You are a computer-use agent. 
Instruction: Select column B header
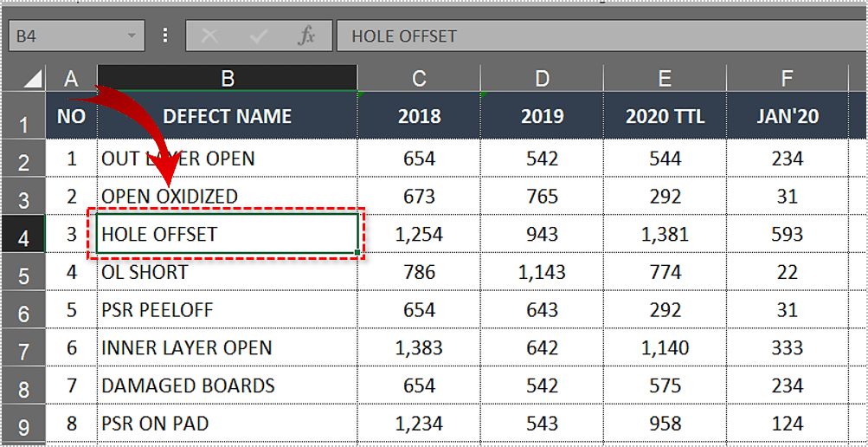pos(227,79)
